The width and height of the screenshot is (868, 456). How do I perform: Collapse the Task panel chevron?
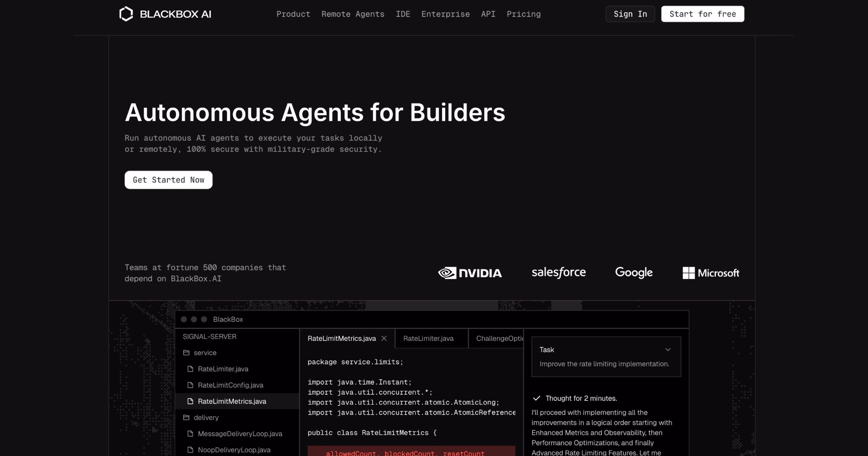pos(668,350)
